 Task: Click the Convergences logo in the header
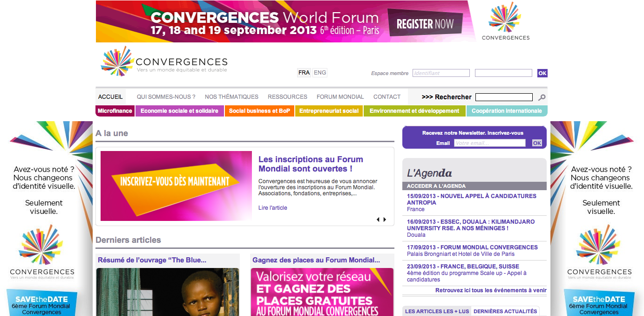click(164, 62)
